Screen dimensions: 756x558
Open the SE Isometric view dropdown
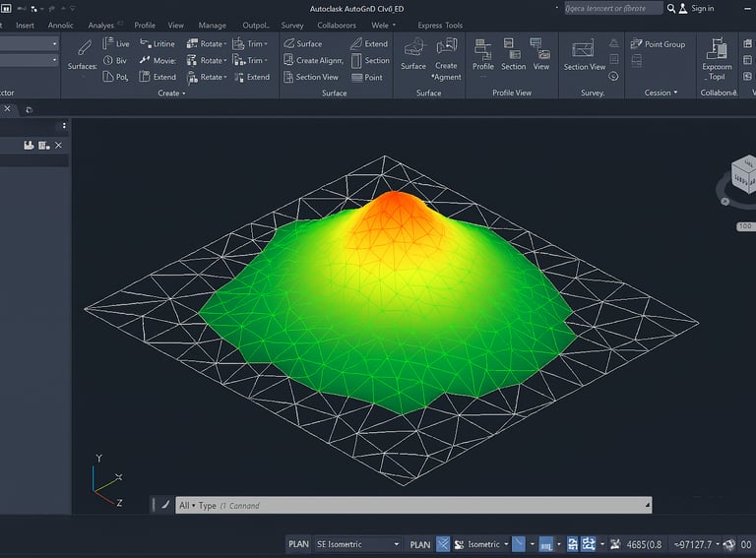[357, 544]
